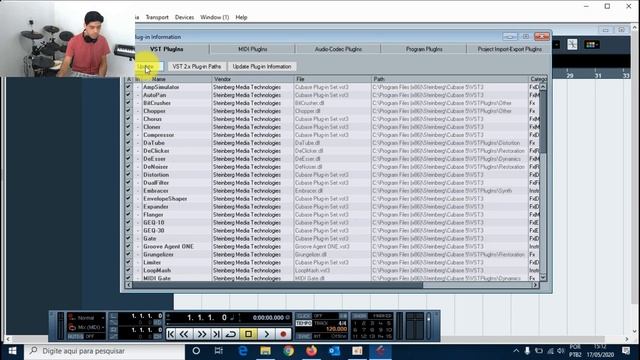Screen dimensions: 640x360
Task: Click the plugin list horizontal scrollbar thumb
Action: pyautogui.click(x=278, y=285)
